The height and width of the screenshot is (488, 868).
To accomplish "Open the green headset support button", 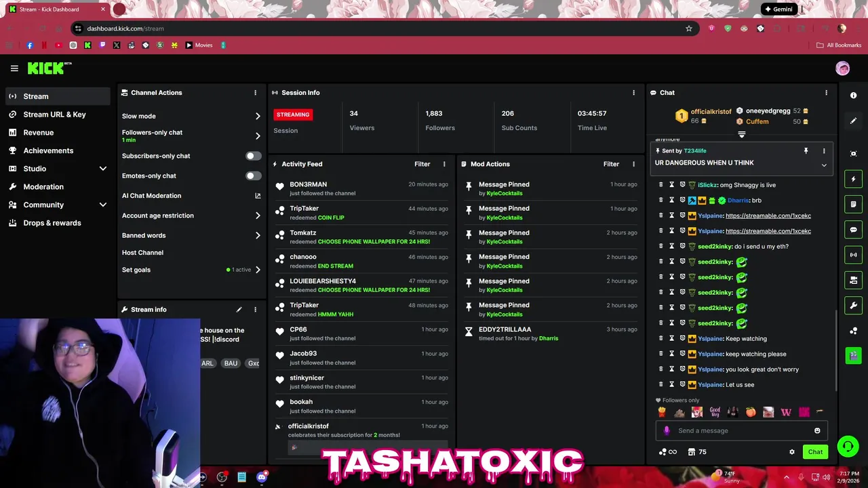I will point(848,446).
